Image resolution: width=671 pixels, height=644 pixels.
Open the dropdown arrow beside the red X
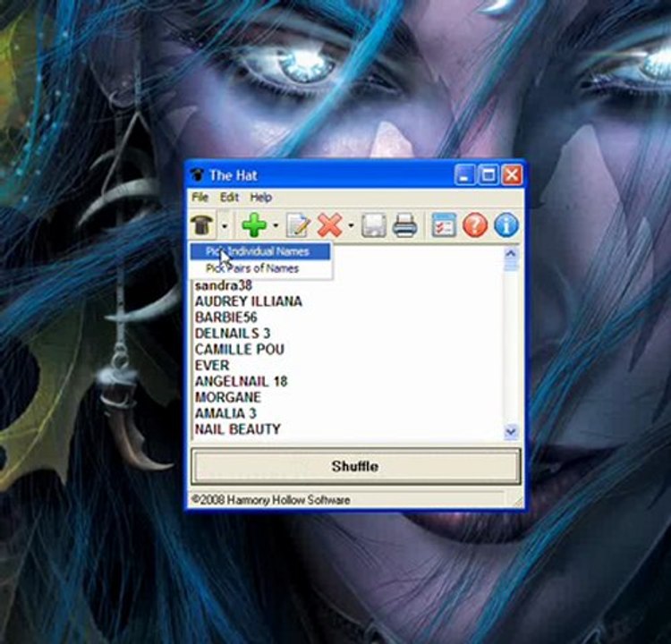(351, 225)
